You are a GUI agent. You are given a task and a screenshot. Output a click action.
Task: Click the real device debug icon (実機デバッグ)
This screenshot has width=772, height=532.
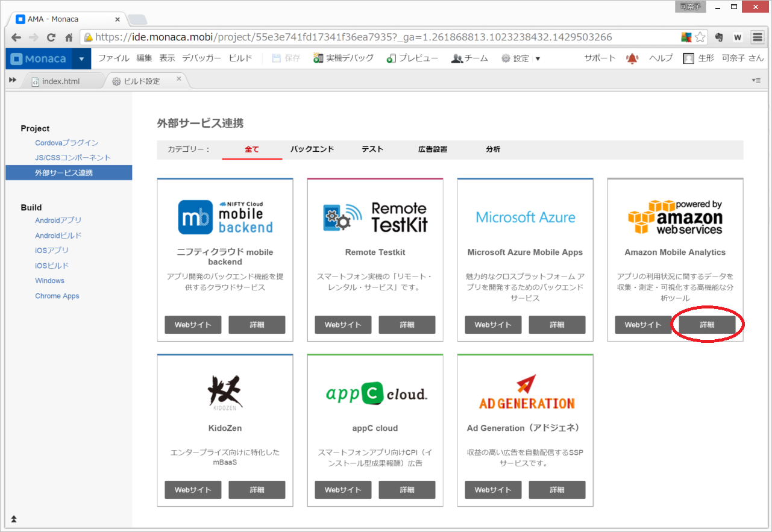click(x=318, y=58)
